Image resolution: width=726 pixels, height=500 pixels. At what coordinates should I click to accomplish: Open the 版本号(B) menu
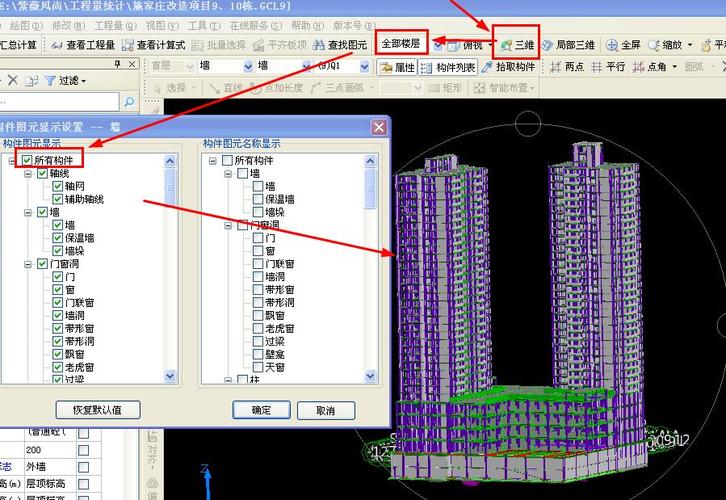click(x=354, y=25)
